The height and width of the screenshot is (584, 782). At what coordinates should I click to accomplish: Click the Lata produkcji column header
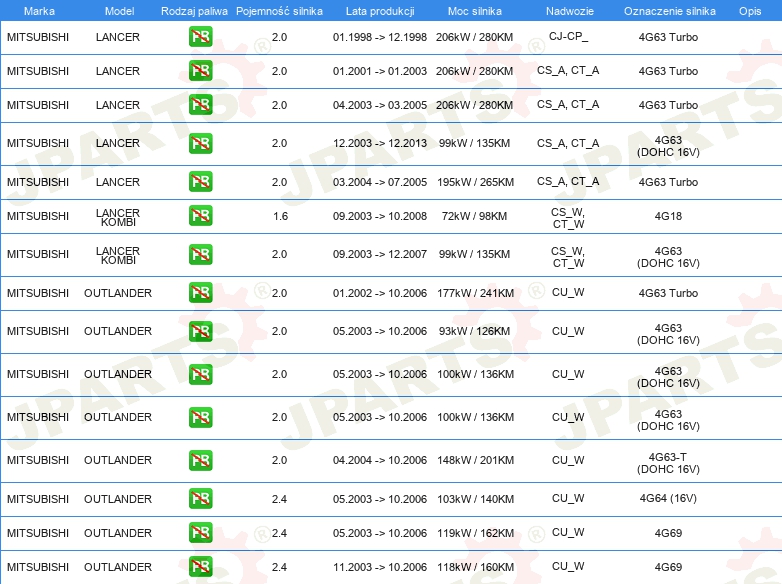[x=379, y=11]
